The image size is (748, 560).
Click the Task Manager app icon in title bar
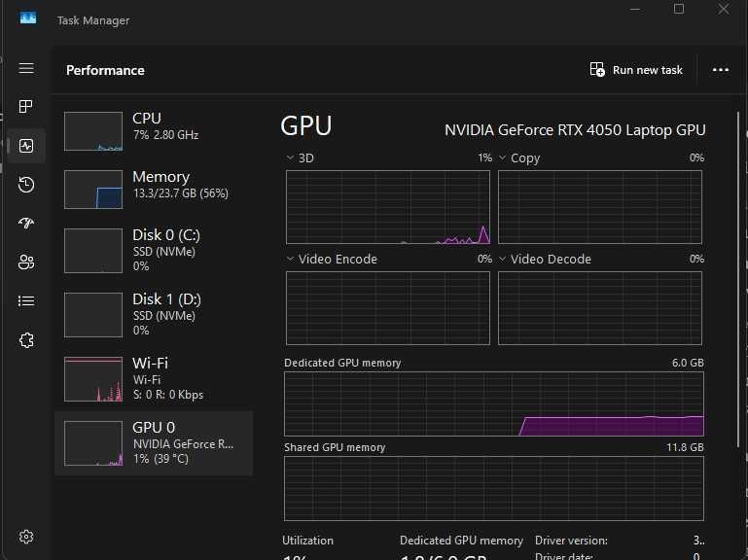pyautogui.click(x=28, y=18)
